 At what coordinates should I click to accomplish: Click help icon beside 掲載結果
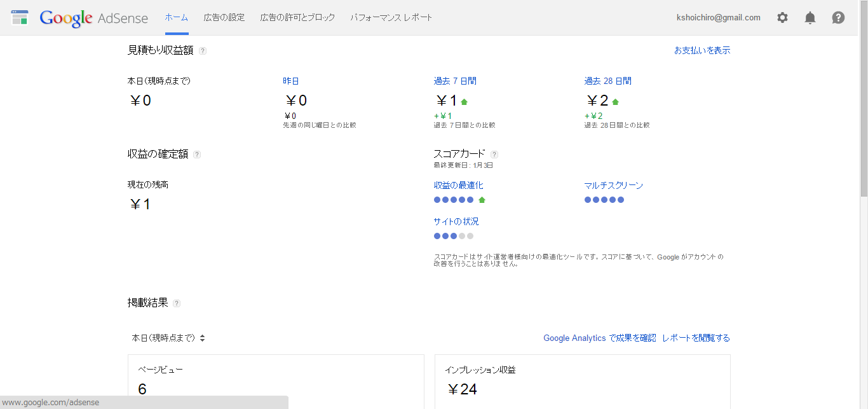[177, 303]
